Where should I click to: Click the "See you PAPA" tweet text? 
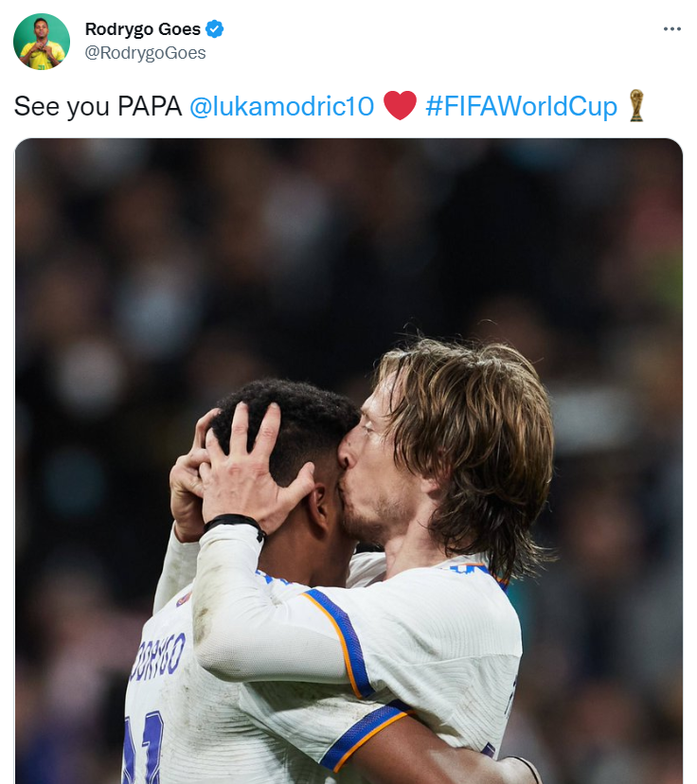pyautogui.click(x=98, y=106)
